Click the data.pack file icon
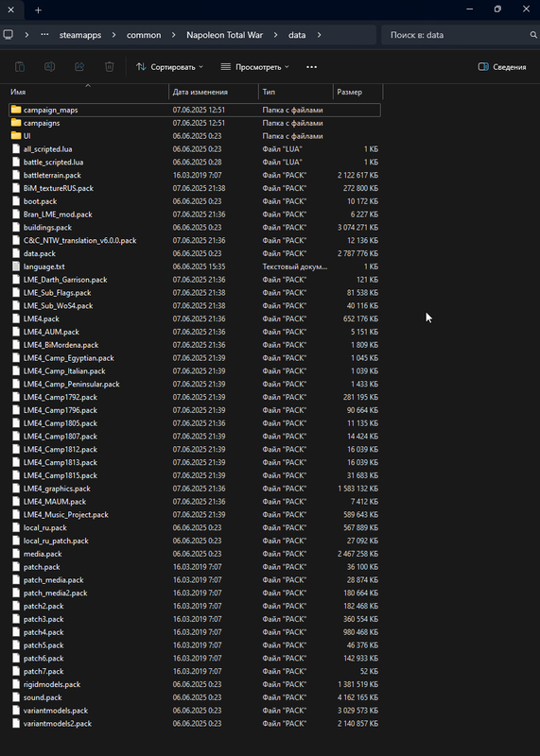Viewport: 540px width, 756px height. [x=16, y=253]
